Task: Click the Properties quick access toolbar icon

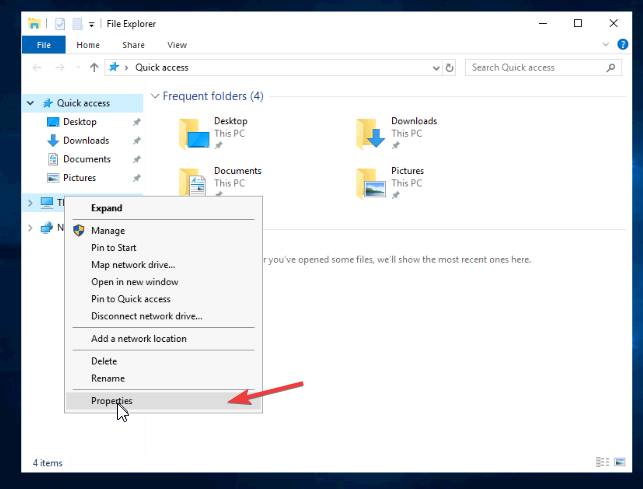Action: coord(60,24)
